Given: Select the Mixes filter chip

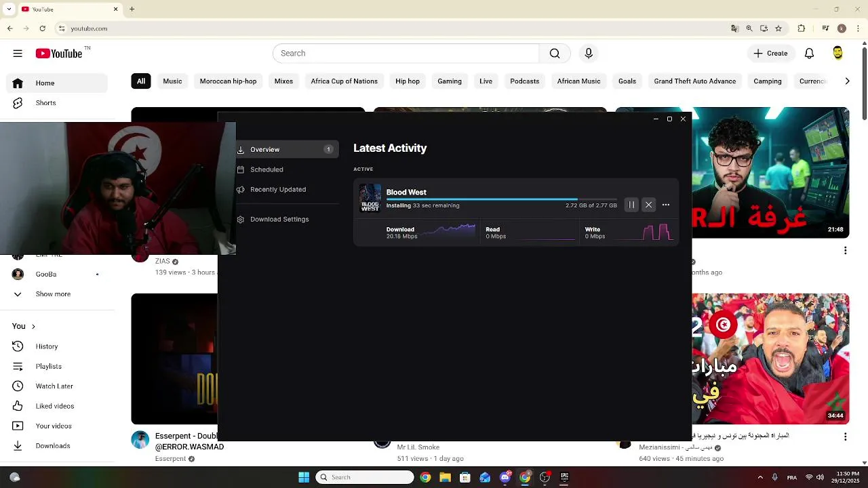Looking at the screenshot, I should 283,81.
